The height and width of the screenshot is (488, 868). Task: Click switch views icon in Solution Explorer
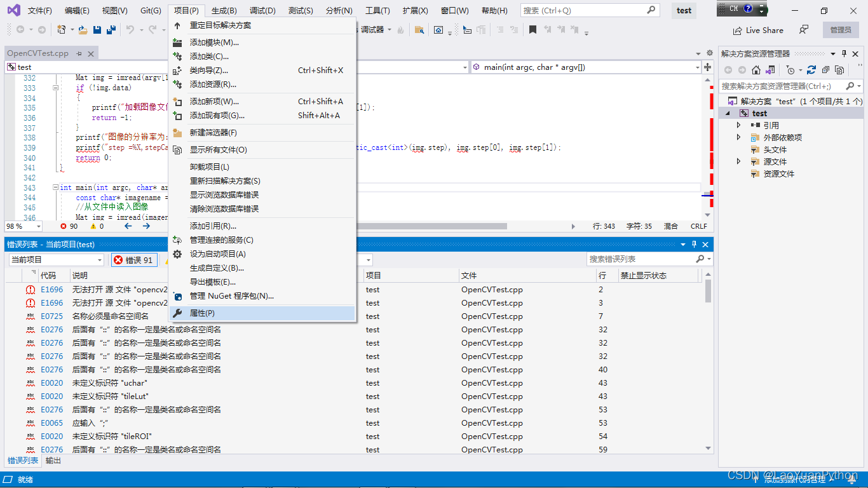[770, 70]
